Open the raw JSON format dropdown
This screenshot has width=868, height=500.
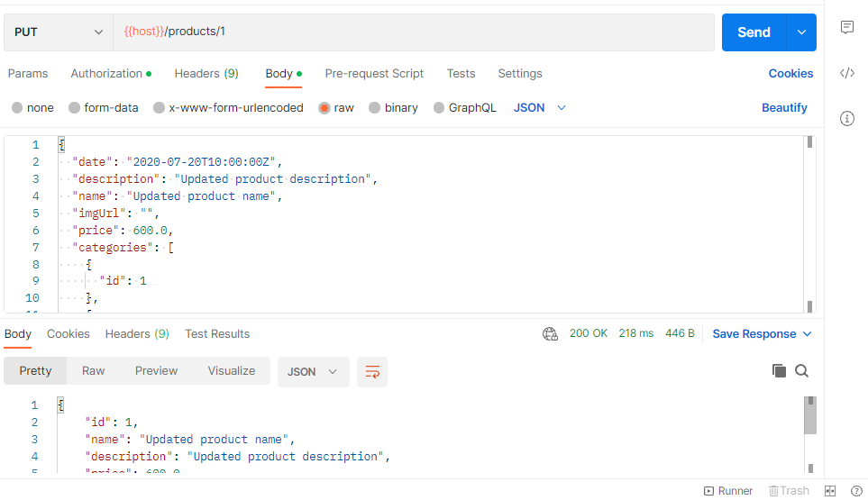(x=540, y=108)
